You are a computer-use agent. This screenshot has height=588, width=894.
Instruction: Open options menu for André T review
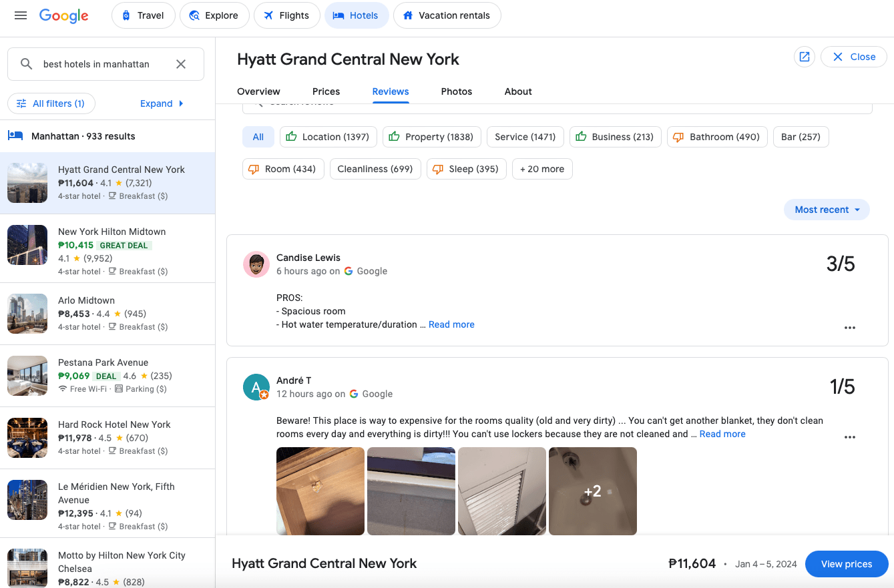pyautogui.click(x=850, y=437)
